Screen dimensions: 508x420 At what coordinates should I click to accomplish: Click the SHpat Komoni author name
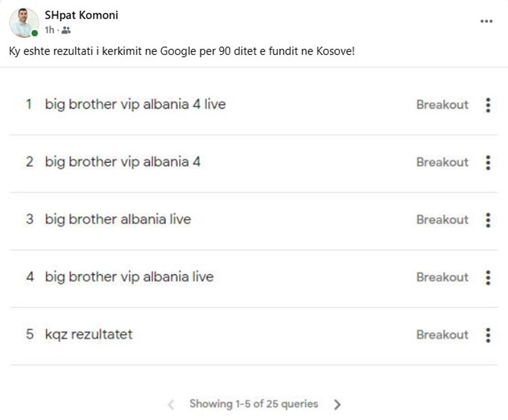tap(81, 15)
